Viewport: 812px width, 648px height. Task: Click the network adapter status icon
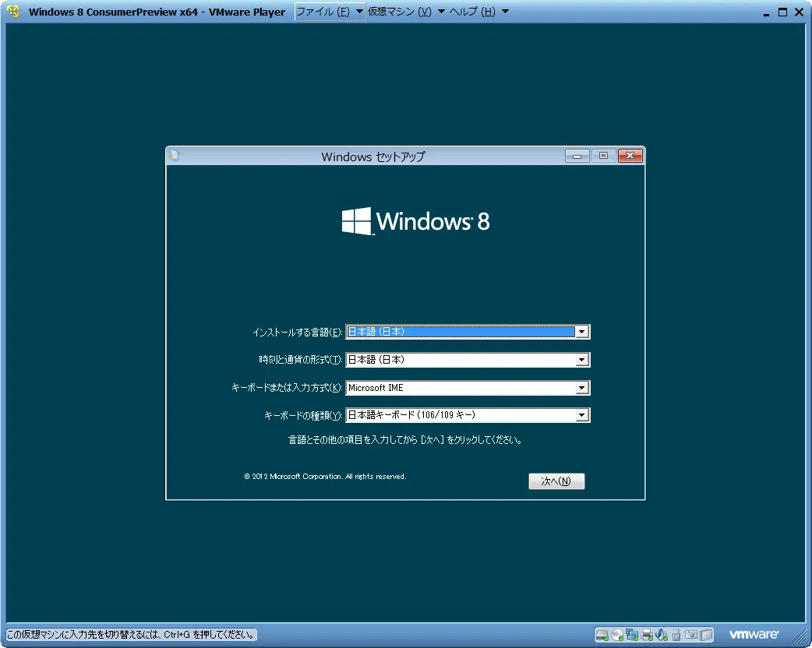pyautogui.click(x=632, y=634)
